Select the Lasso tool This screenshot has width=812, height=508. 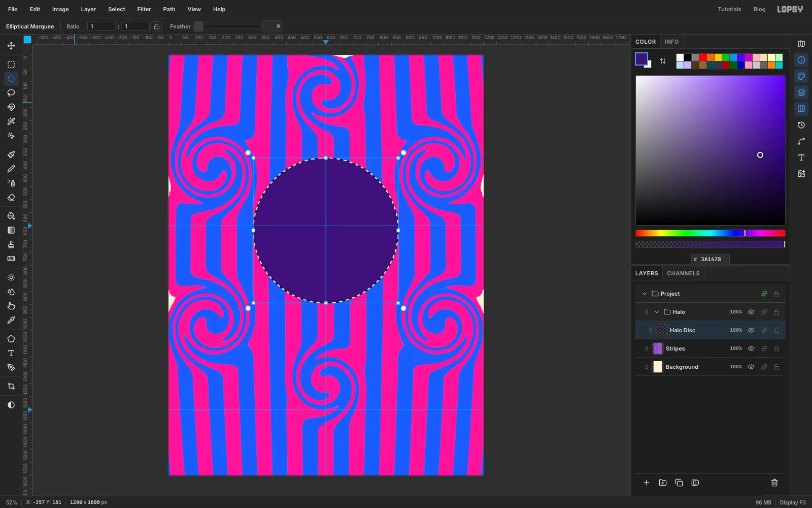click(x=11, y=93)
